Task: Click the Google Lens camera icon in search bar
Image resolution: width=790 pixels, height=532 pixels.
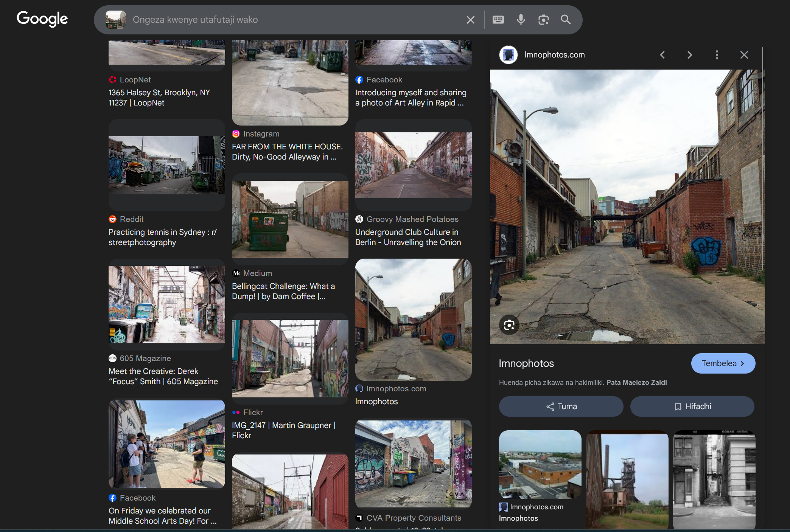Action: click(543, 20)
